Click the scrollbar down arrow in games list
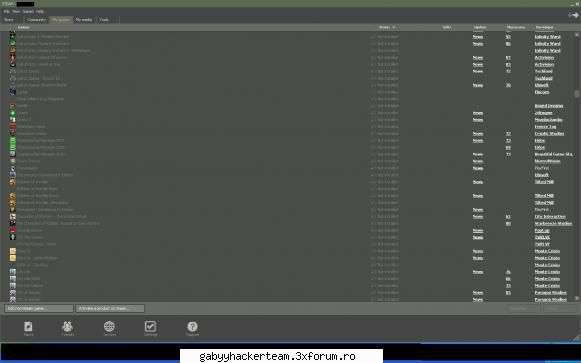This screenshot has height=363, width=581. [577, 298]
